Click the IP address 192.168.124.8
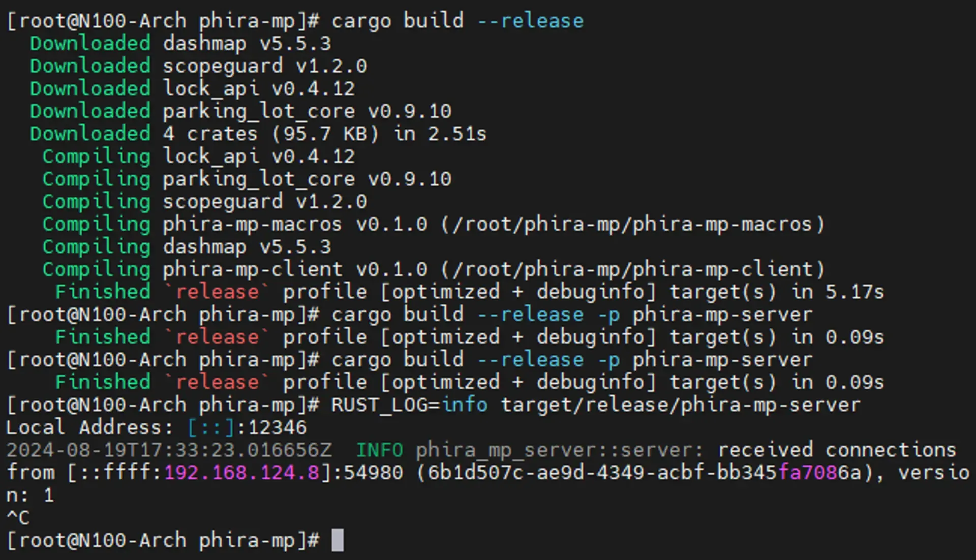This screenshot has width=976, height=560. tap(241, 473)
